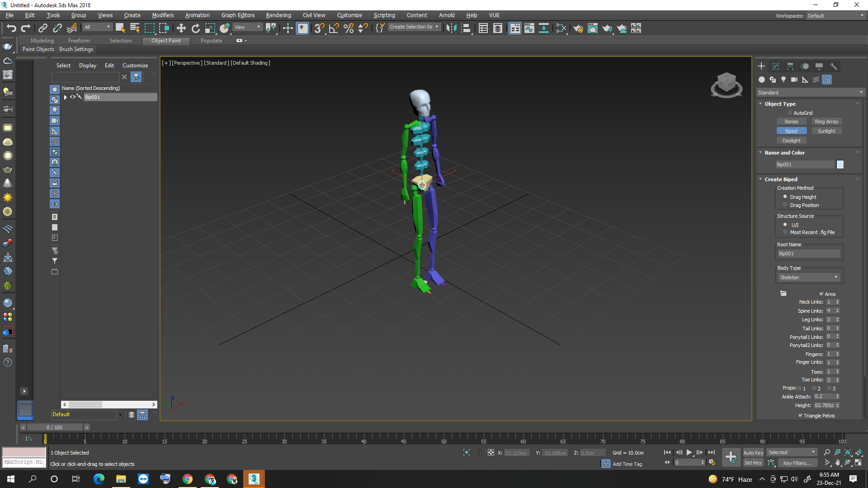Open the Motion panel icon

point(805,66)
